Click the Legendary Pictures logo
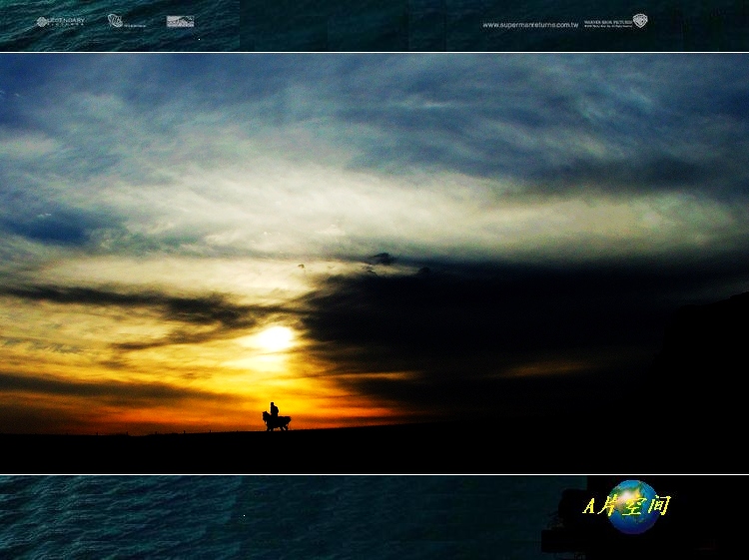Screen dimensions: 749x560 (61, 22)
